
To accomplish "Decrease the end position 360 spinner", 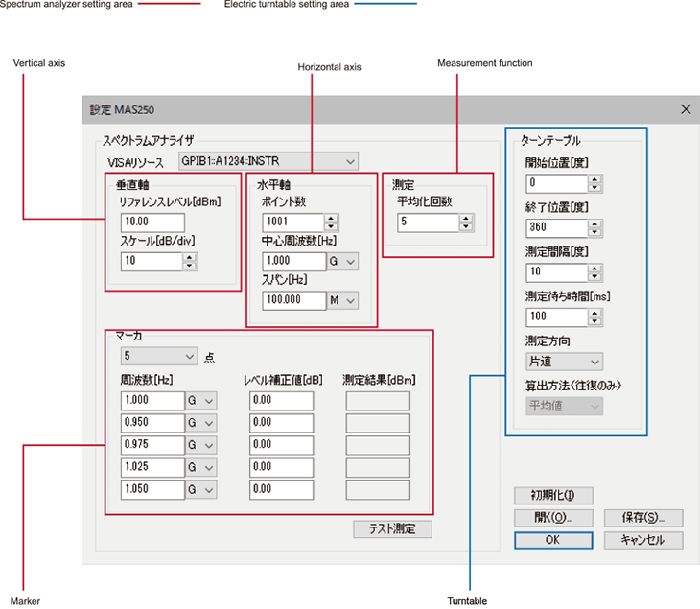I will point(595,232).
